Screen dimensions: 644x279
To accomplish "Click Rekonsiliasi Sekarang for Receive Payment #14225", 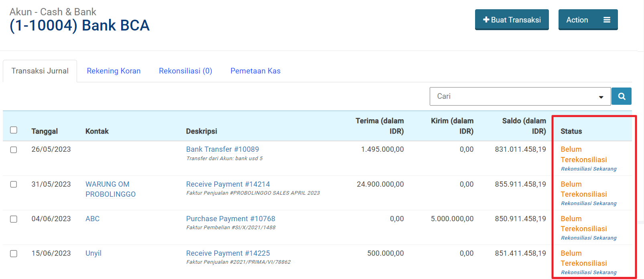I will [589, 273].
